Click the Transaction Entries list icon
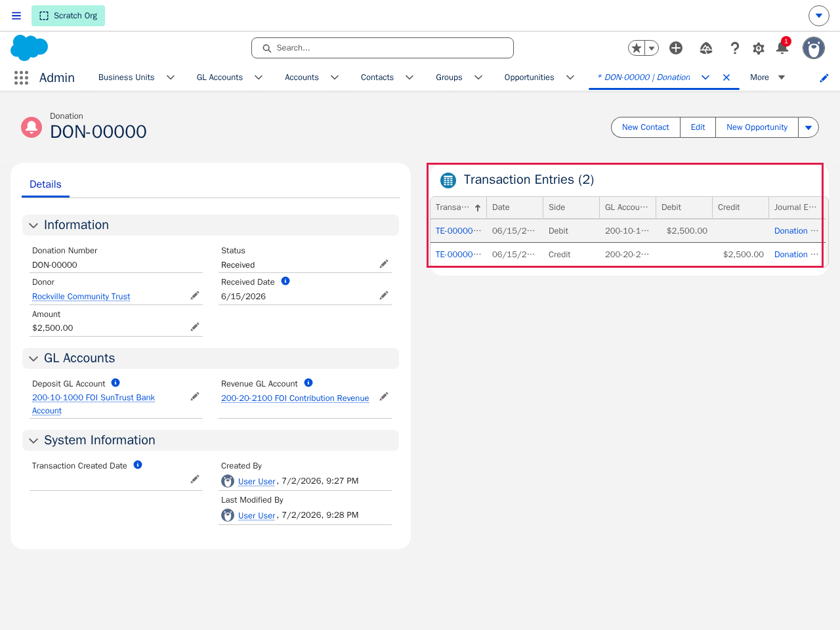Viewport: 840px width, 630px height. pos(448,180)
